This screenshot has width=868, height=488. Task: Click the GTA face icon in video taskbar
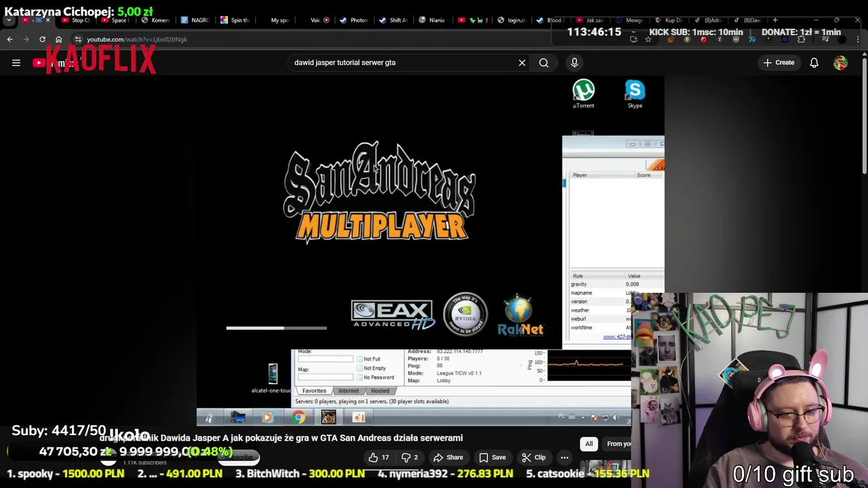pos(328,418)
